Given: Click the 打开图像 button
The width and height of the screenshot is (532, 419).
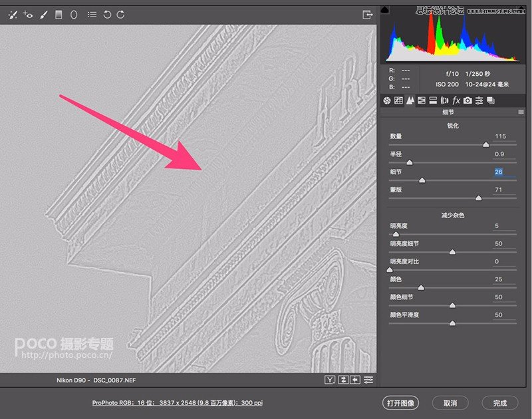Looking at the screenshot, I should pyautogui.click(x=401, y=403).
